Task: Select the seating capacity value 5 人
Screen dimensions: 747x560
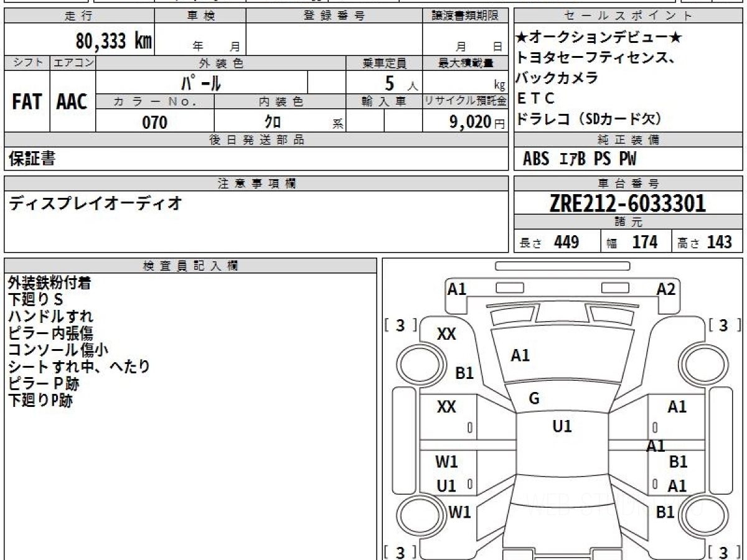Action: 401,82
